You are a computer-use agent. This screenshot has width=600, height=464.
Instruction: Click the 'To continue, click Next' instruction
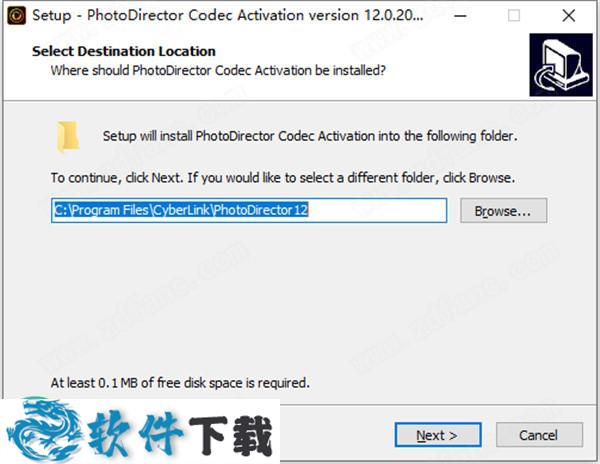pyautogui.click(x=282, y=178)
